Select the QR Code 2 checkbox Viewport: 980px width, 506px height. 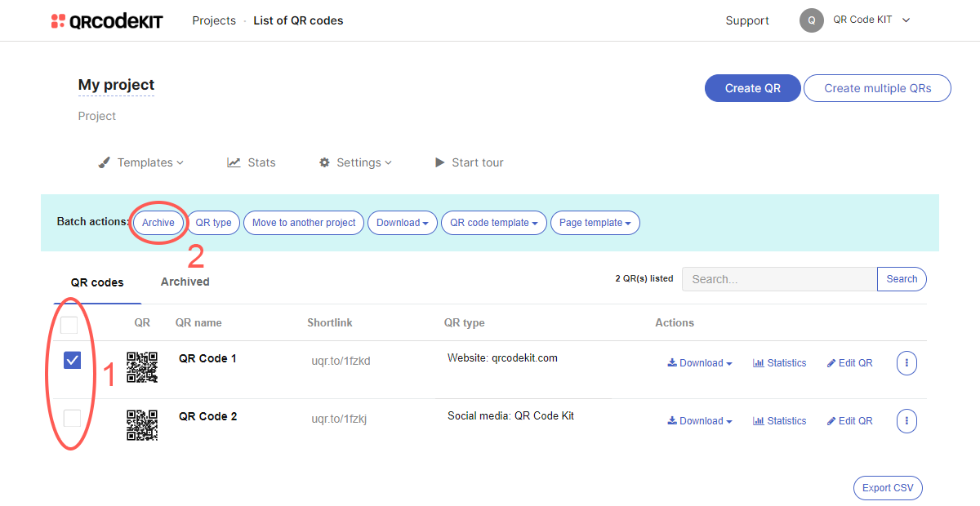(x=72, y=418)
